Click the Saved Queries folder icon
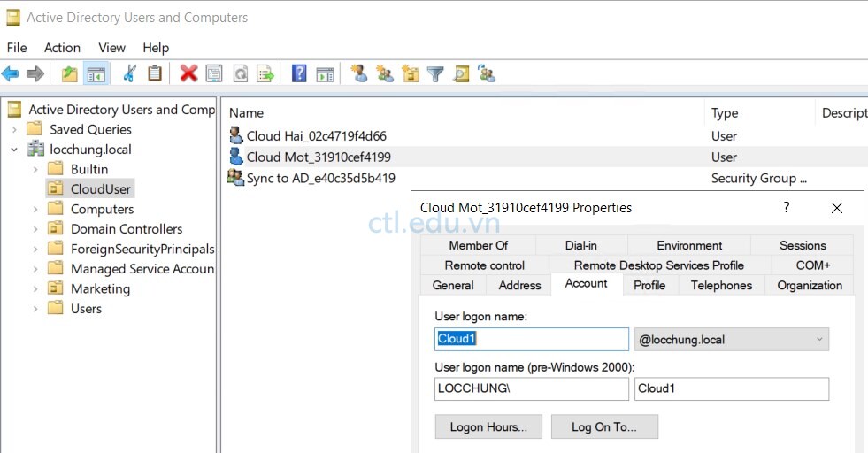Screen dimensions: 868x453 [x=35, y=128]
